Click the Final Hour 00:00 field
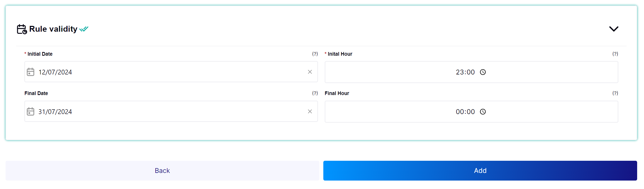The height and width of the screenshot is (189, 644). coord(465,112)
